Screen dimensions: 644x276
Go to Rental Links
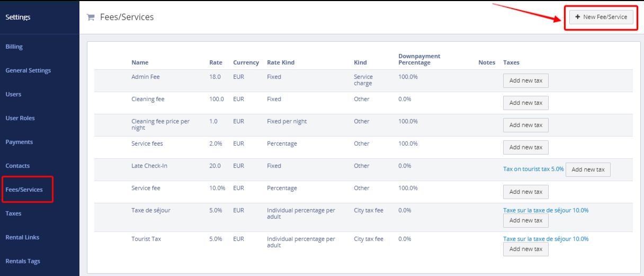coord(22,237)
